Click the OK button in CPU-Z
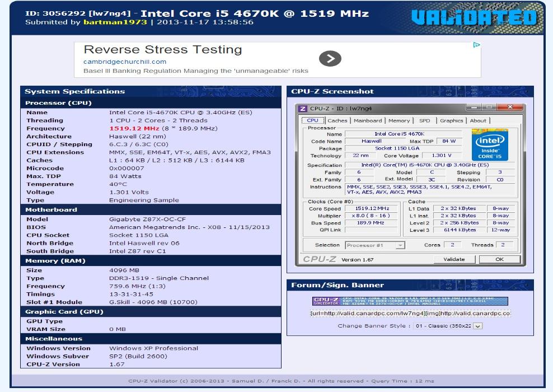Viewport: 553px width, 392px height. pyautogui.click(x=499, y=259)
